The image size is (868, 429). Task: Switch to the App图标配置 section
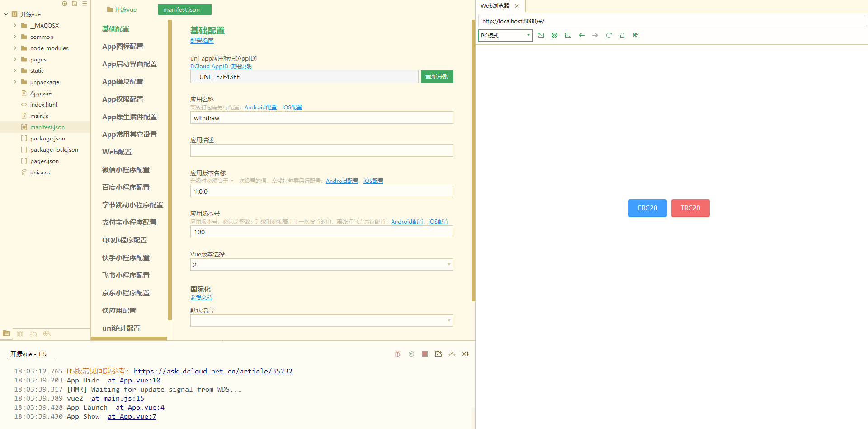[123, 47]
